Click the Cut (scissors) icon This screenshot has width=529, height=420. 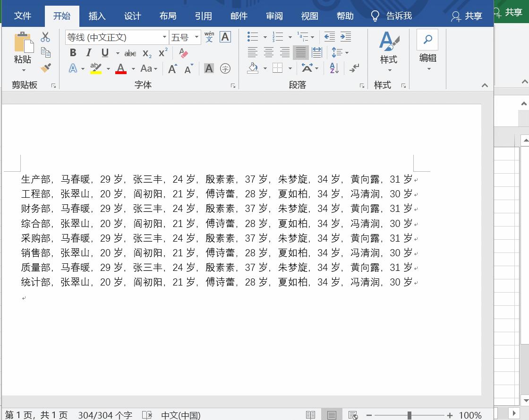pos(45,36)
